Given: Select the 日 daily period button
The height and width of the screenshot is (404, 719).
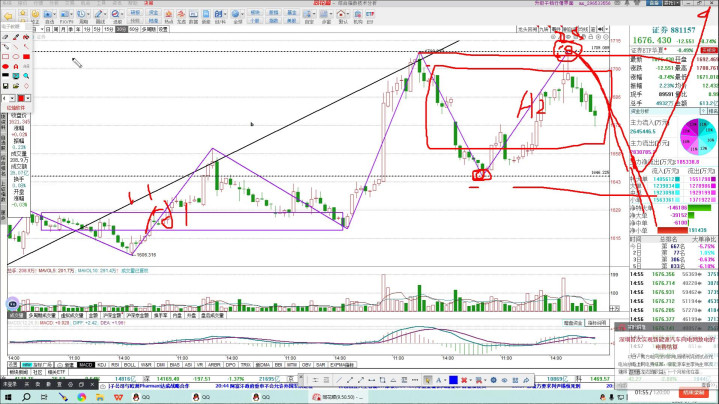Looking at the screenshot, I should click(x=49, y=29).
